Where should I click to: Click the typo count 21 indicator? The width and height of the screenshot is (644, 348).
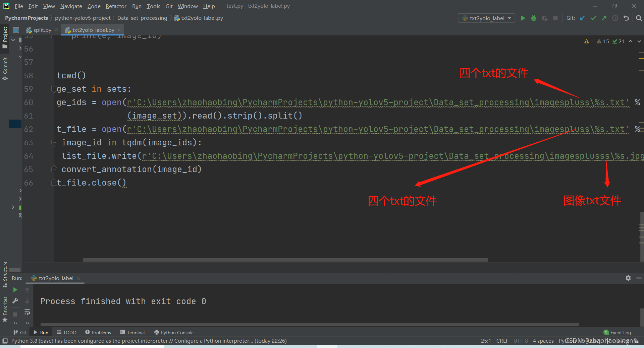(618, 41)
